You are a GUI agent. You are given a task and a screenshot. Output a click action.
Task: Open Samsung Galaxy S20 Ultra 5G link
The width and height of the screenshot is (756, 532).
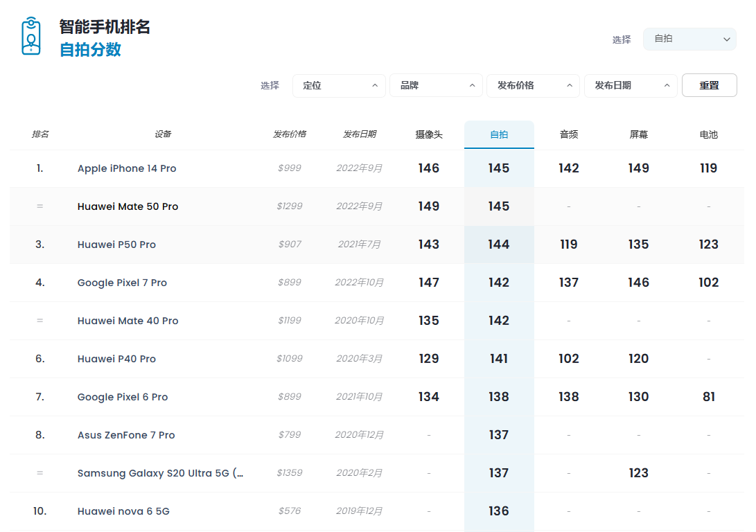160,472
